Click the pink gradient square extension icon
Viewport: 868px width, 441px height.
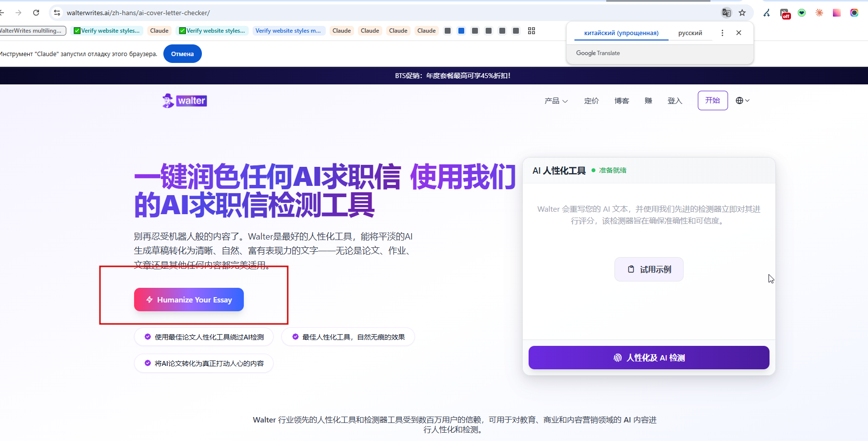click(x=837, y=13)
